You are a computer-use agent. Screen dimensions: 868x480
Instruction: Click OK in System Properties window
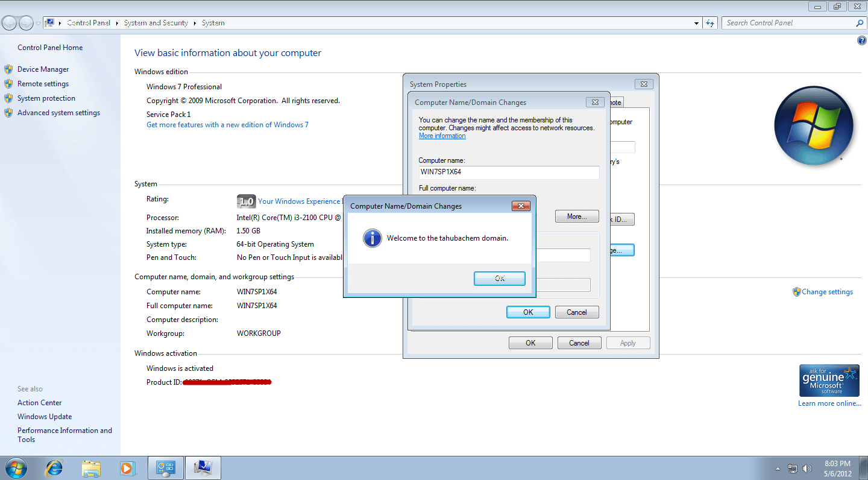tap(530, 343)
